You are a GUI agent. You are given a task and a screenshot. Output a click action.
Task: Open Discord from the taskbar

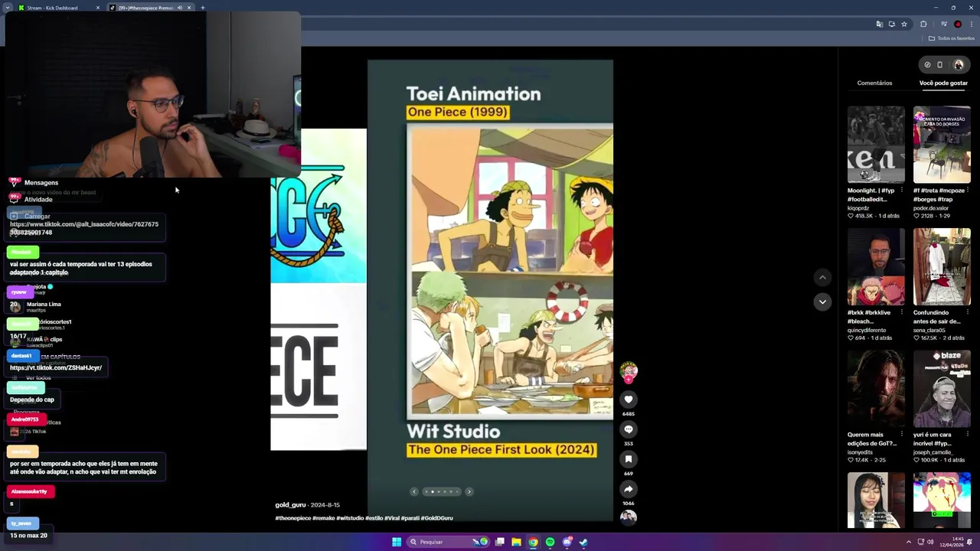pyautogui.click(x=567, y=542)
